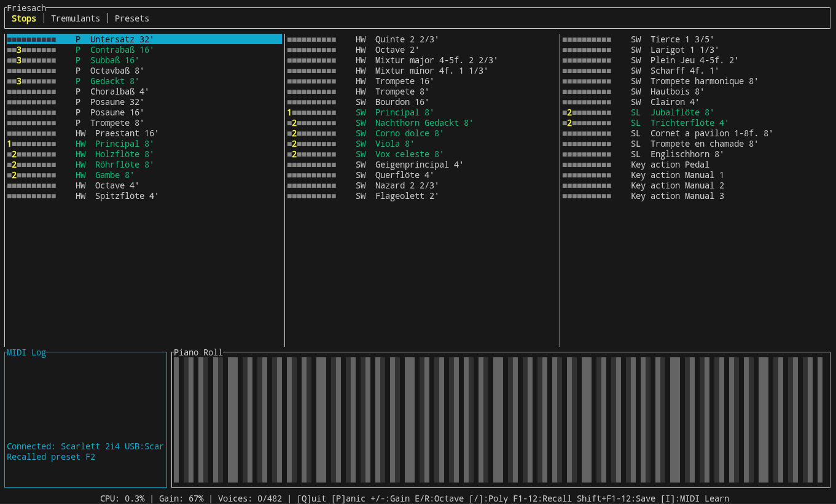The image size is (836, 504).
Task: Toggle the Contrabaß 16' stop
Action: pyautogui.click(x=144, y=50)
